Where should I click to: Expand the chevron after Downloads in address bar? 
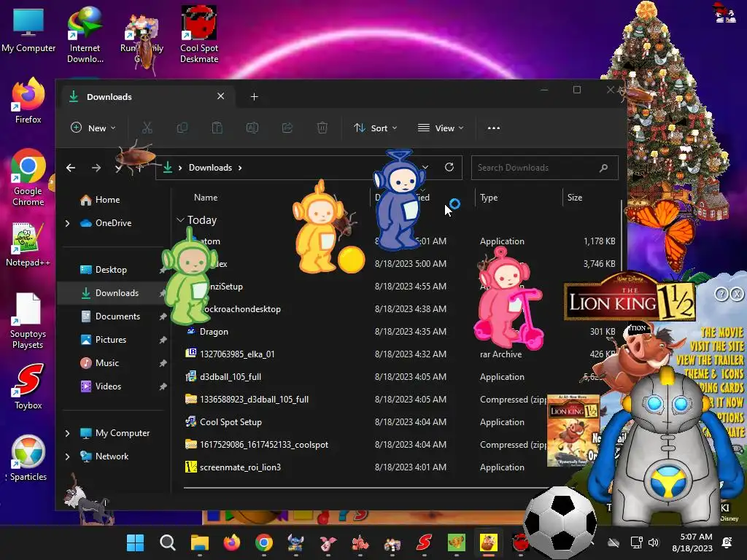pyautogui.click(x=240, y=168)
